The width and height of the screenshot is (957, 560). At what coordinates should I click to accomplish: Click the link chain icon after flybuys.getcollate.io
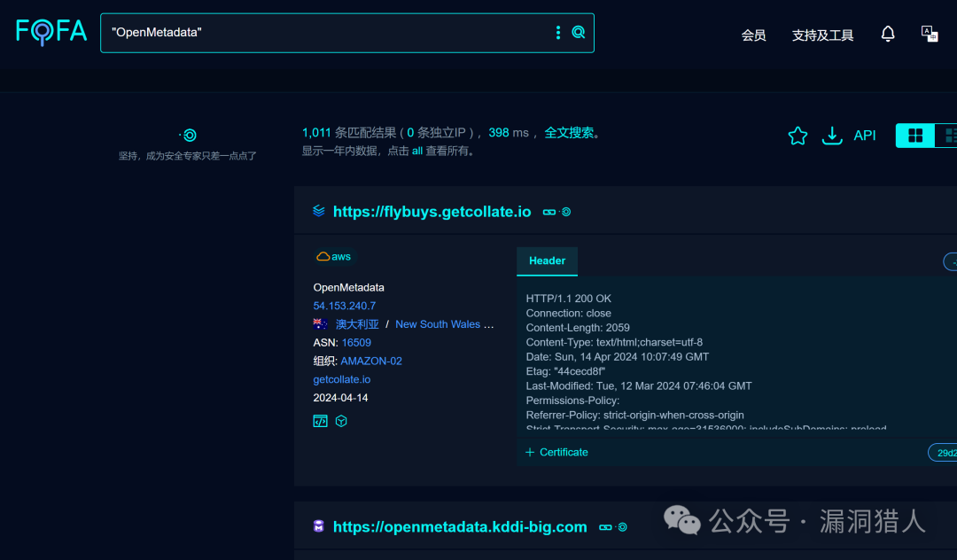(549, 212)
